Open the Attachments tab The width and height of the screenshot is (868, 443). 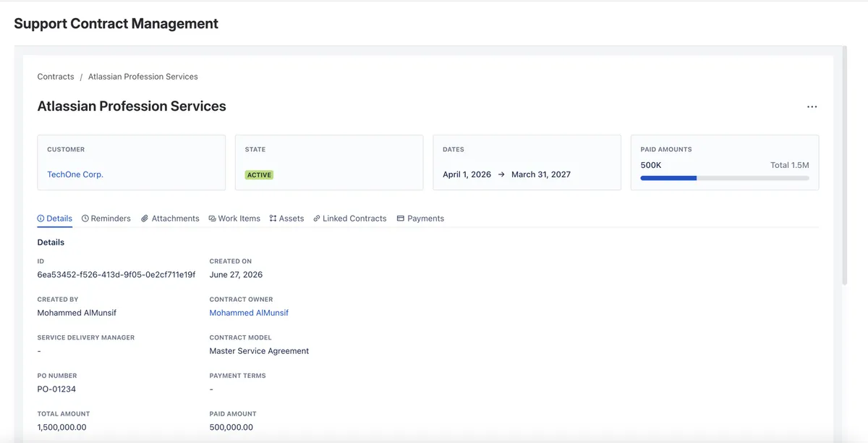(170, 219)
